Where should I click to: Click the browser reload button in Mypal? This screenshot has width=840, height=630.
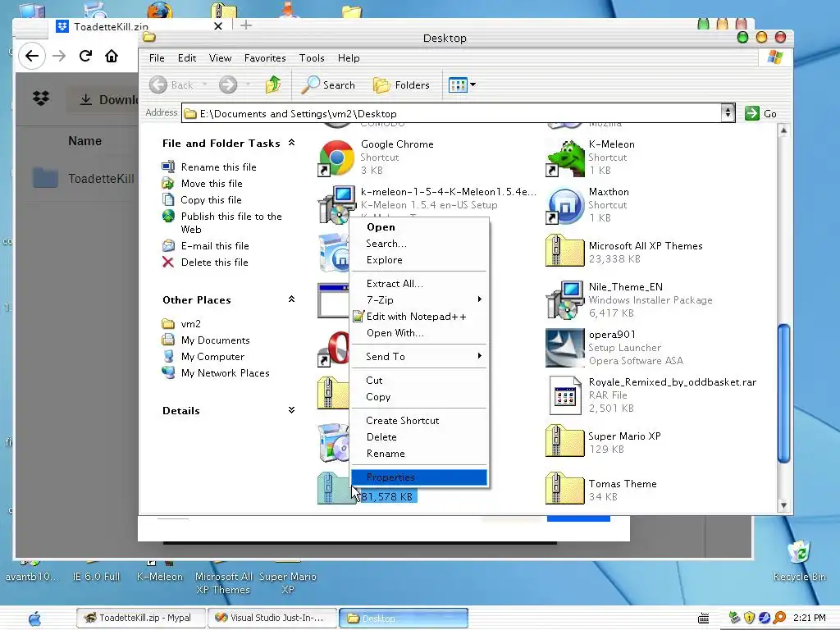85,56
